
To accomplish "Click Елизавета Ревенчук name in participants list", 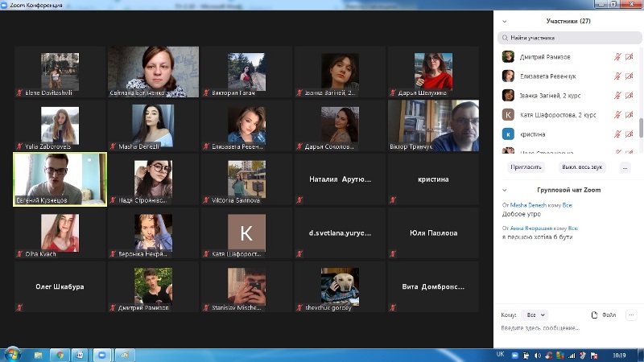I will (x=548, y=76).
